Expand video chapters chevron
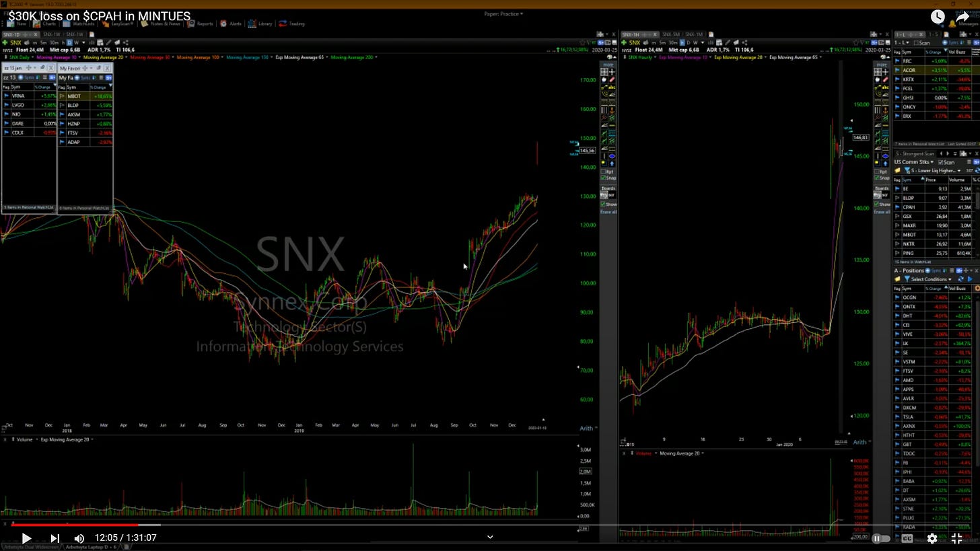The width and height of the screenshot is (980, 551). 490,537
